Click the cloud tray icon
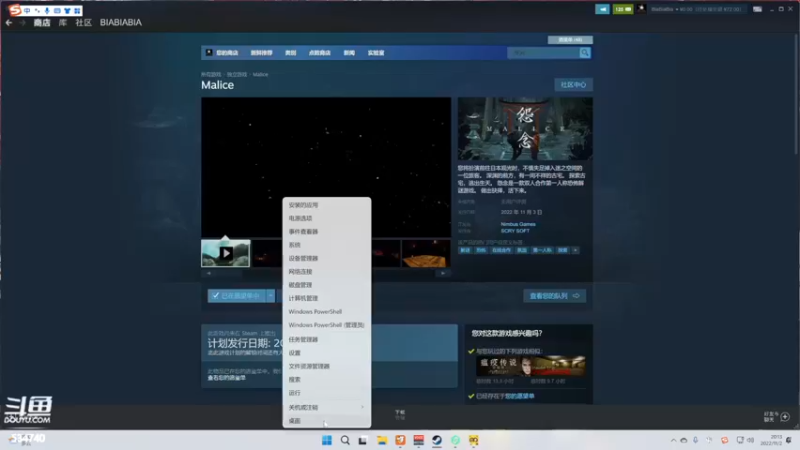Viewport: 800px width, 450px height. 684,440
